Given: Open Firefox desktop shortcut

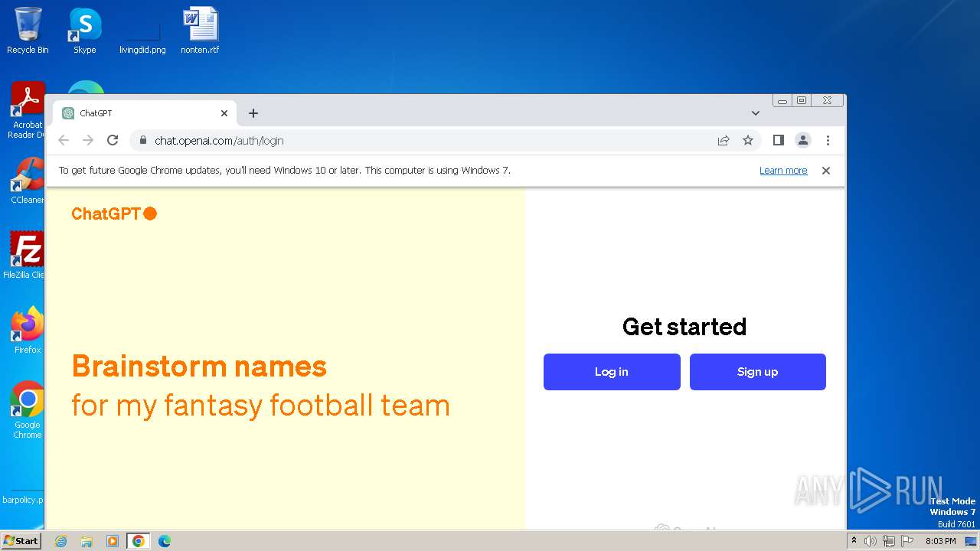Looking at the screenshot, I should [x=28, y=330].
